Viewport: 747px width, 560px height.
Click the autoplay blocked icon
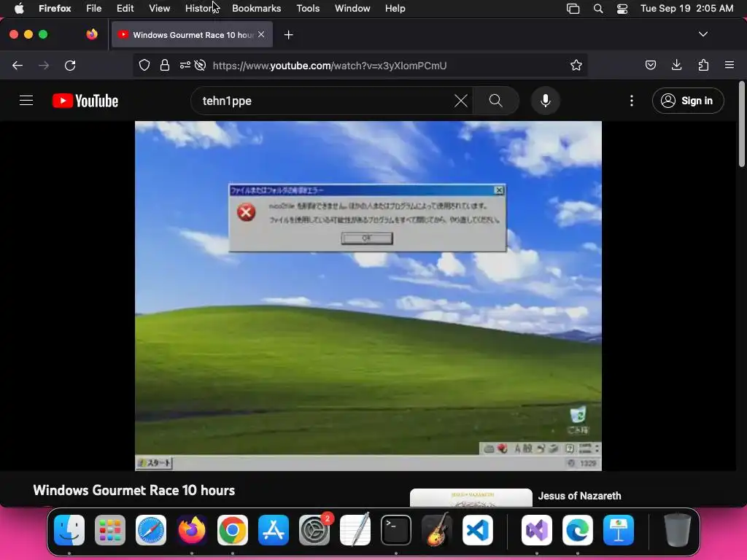200,65
